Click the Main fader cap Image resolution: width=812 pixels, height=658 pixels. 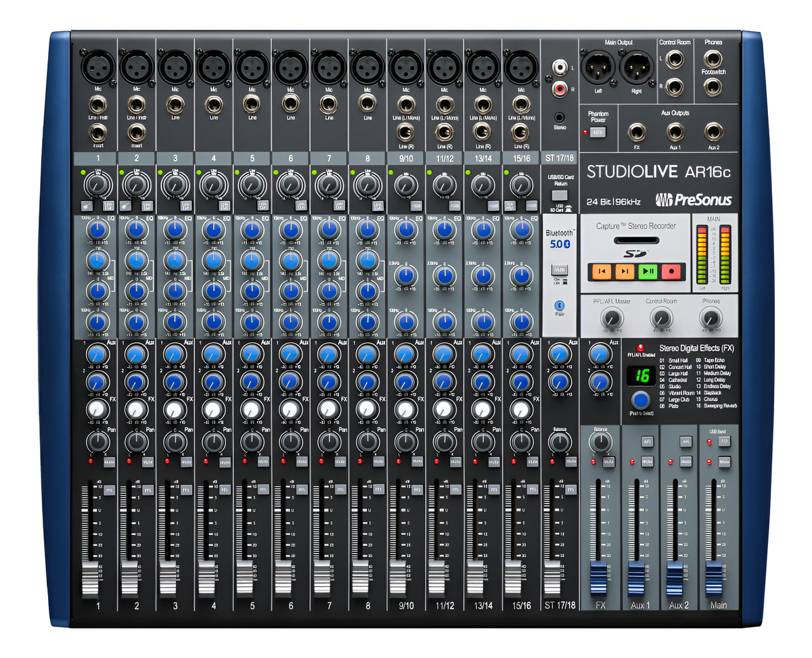point(714,578)
